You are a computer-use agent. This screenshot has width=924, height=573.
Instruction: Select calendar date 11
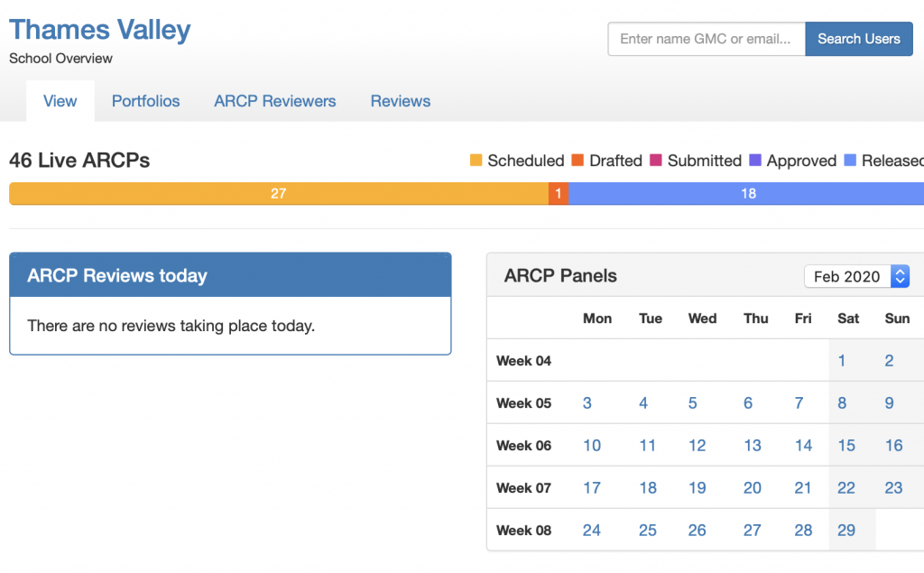pyautogui.click(x=647, y=445)
